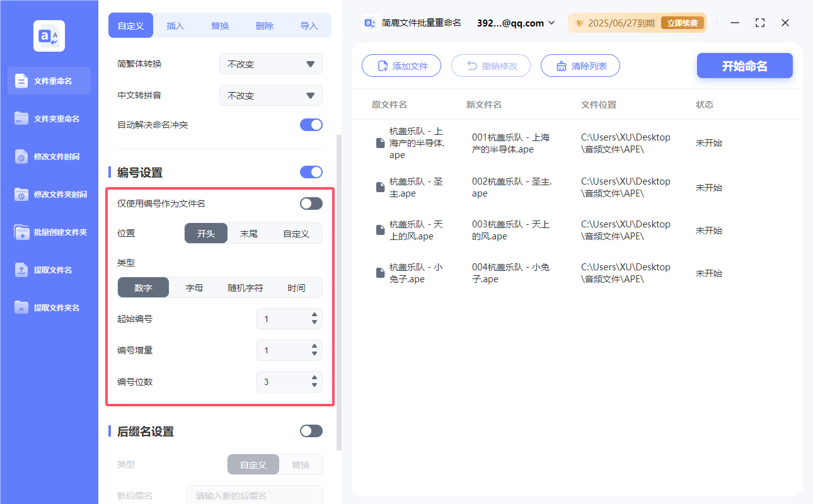The image size is (813, 504).
Task: Open the 中文转拼音 dropdown
Action: (x=270, y=95)
